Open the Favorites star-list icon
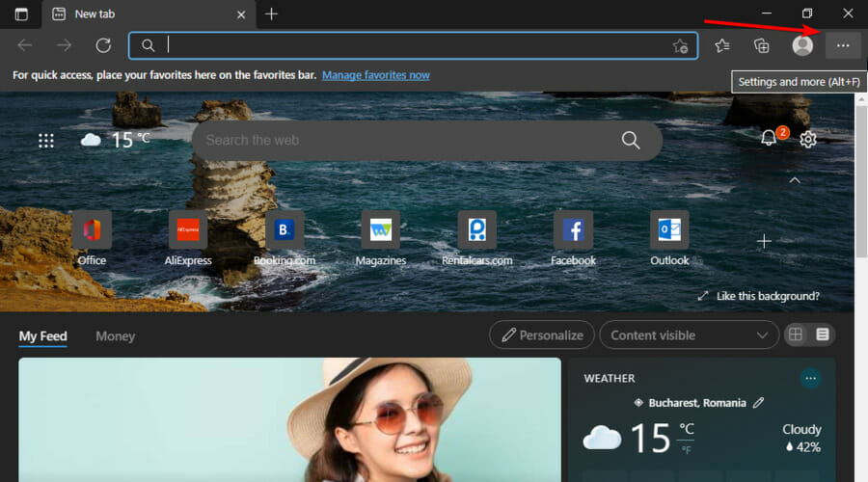 722,45
